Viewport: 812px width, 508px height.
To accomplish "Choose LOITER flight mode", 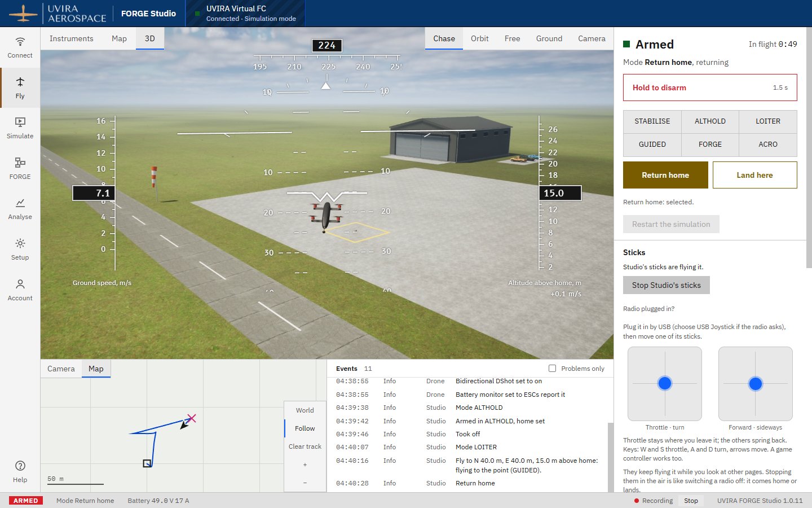I will (768, 121).
